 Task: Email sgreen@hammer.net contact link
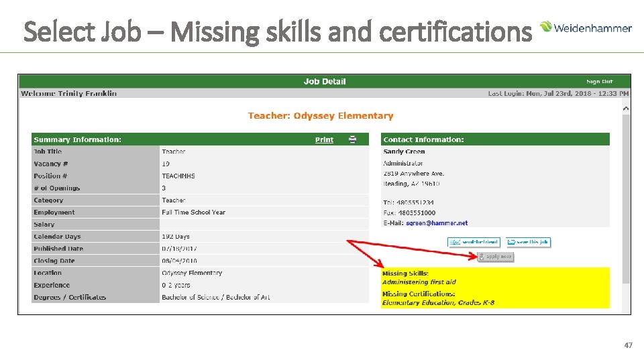[x=437, y=223]
